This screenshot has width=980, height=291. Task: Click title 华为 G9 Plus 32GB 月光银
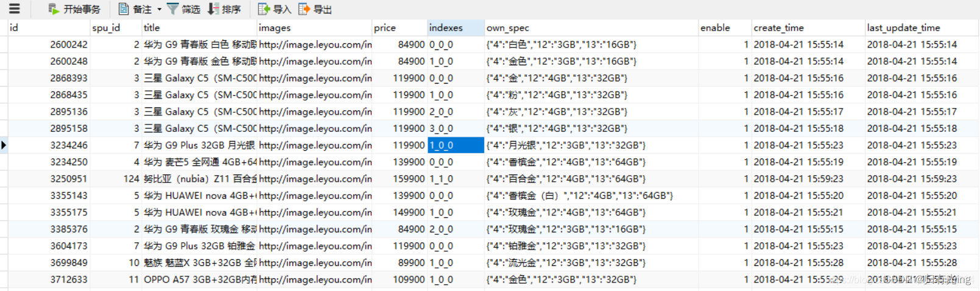[x=199, y=145]
